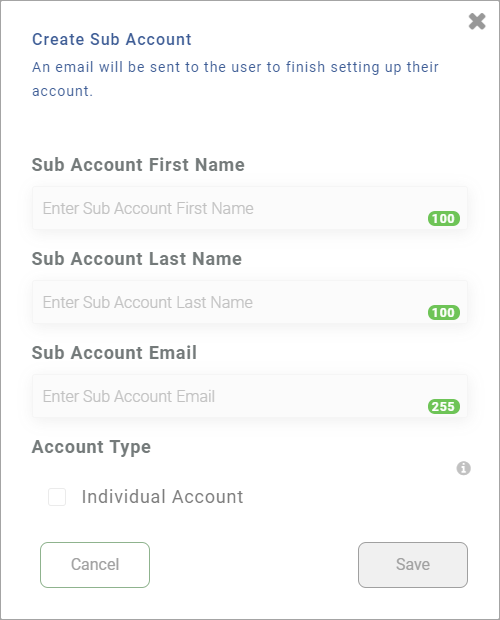Open the Account Type info icon

464,468
